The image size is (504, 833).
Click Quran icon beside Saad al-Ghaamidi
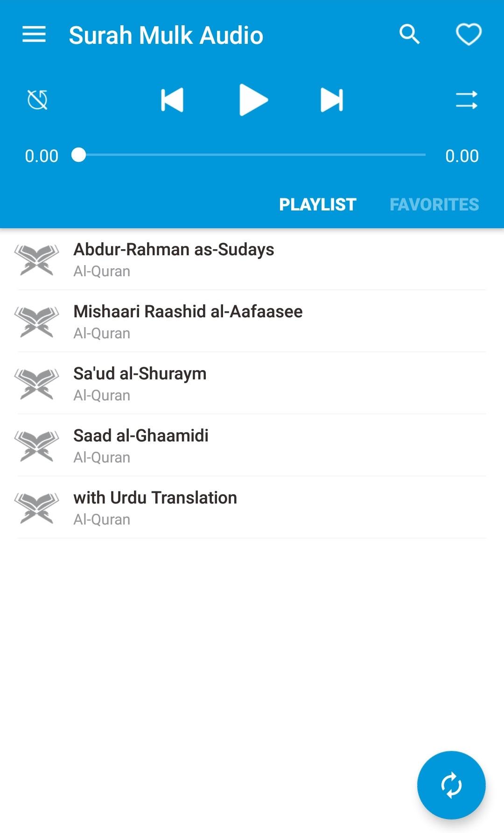[36, 446]
